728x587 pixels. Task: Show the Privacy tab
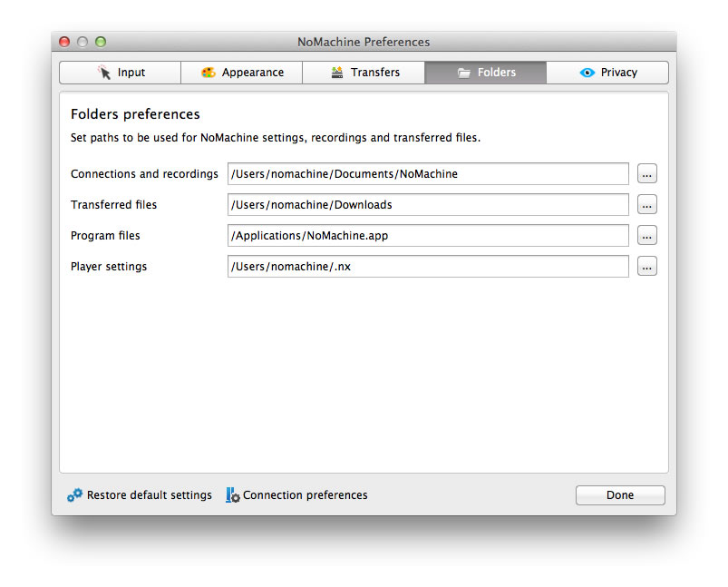click(x=607, y=73)
